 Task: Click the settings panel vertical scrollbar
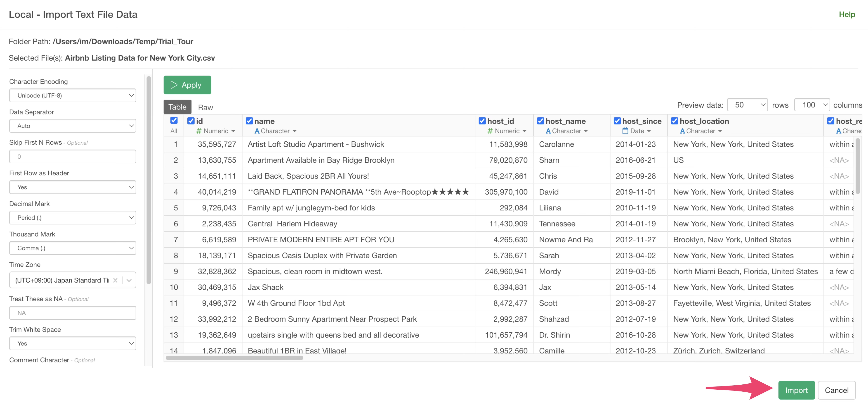(149, 180)
